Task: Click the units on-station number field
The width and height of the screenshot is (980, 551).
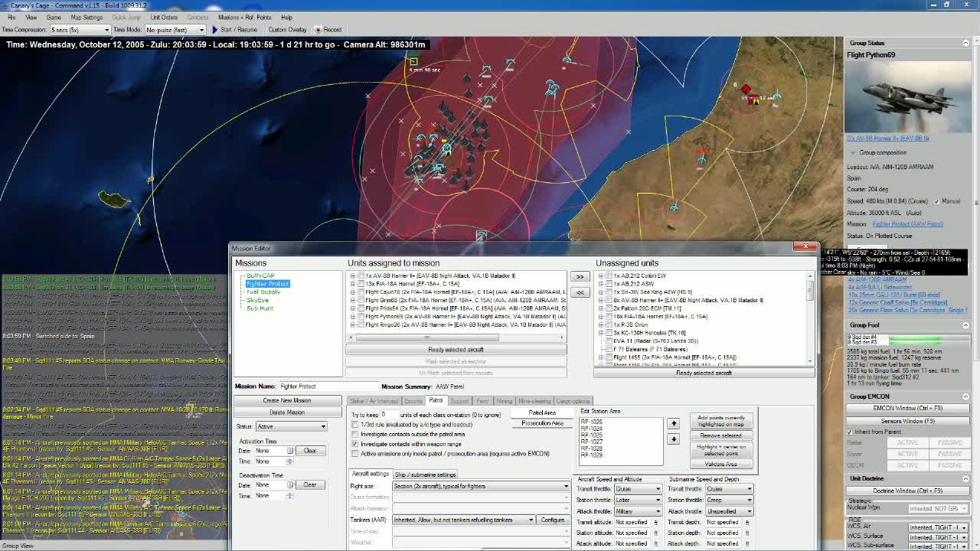Action: pyautogui.click(x=389, y=415)
